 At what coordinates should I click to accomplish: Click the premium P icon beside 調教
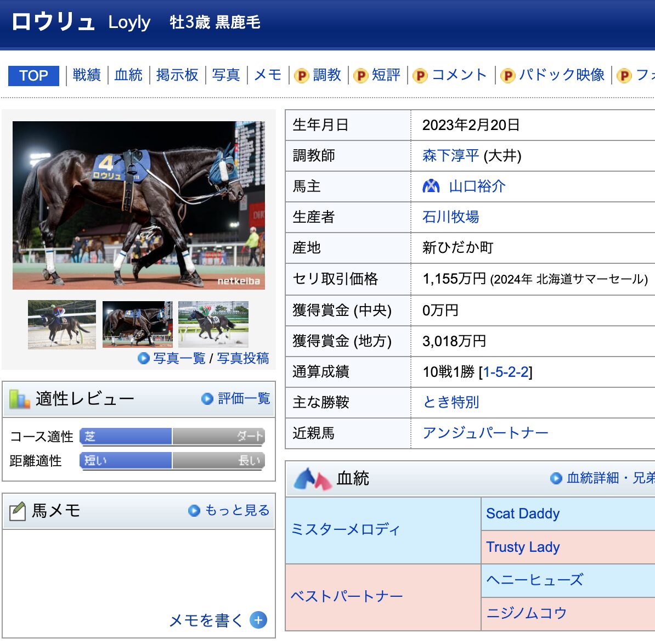pyautogui.click(x=301, y=76)
